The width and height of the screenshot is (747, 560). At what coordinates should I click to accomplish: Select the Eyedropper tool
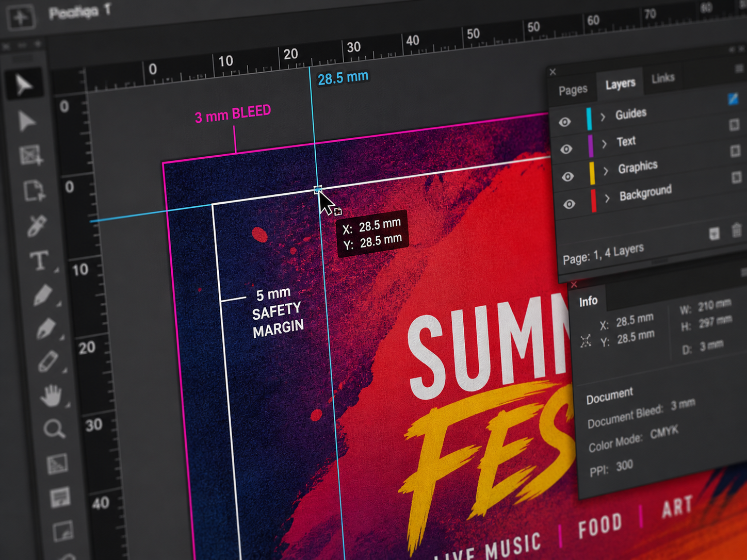point(37,226)
